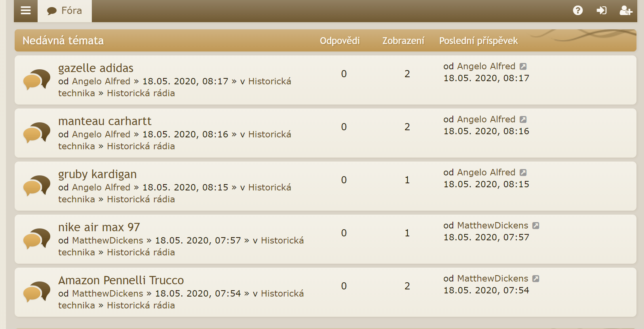This screenshot has width=644, height=329.
Task: Open the Amazon Pennelli Trucco topic
Action: 121,280
